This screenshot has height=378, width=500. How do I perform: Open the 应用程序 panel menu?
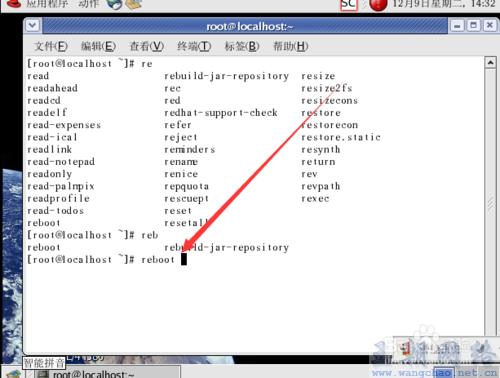(x=47, y=4)
